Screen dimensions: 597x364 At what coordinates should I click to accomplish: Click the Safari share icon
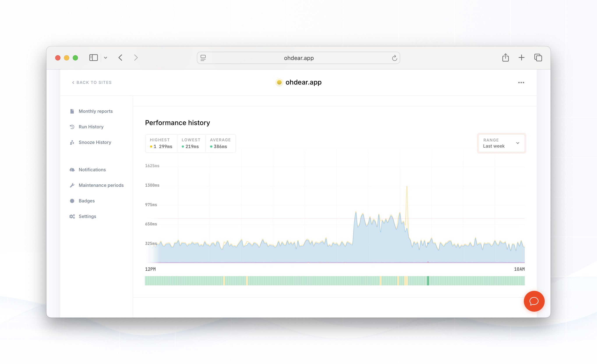pyautogui.click(x=505, y=58)
